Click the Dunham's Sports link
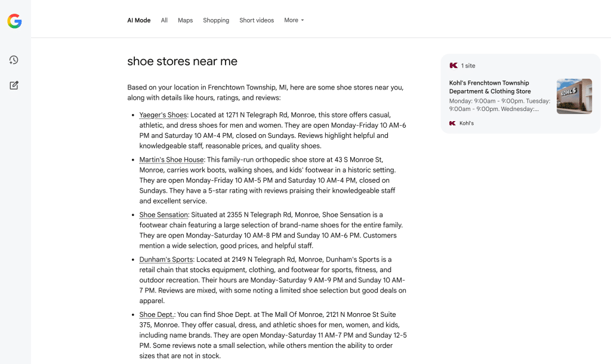This screenshot has width=611, height=364. coord(166,260)
